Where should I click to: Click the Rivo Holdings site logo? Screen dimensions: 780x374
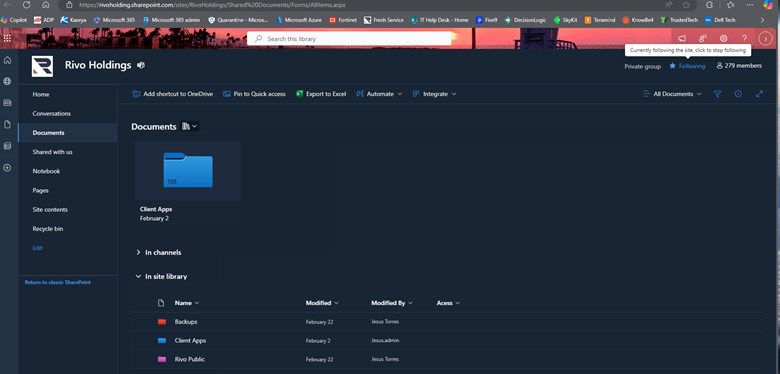(x=42, y=66)
